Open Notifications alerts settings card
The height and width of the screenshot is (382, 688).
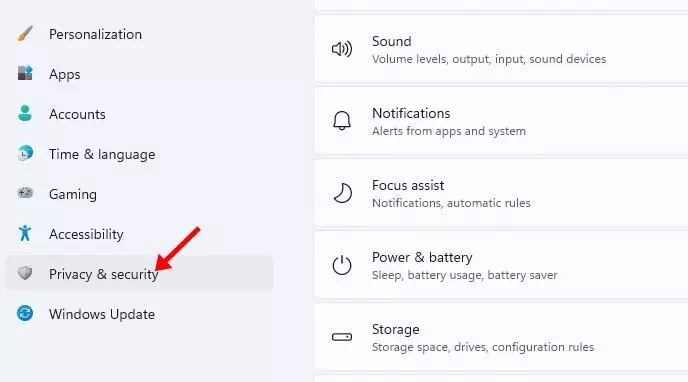pyautogui.click(x=501, y=121)
